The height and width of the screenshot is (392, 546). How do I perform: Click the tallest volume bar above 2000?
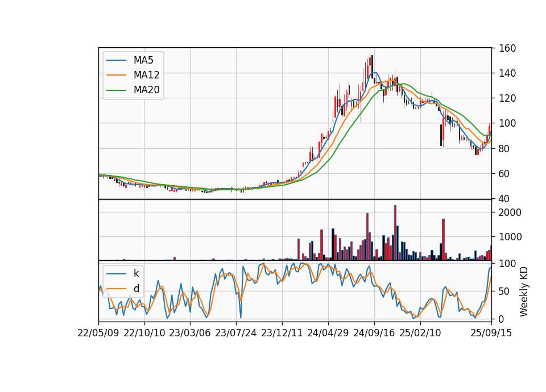tap(395, 233)
